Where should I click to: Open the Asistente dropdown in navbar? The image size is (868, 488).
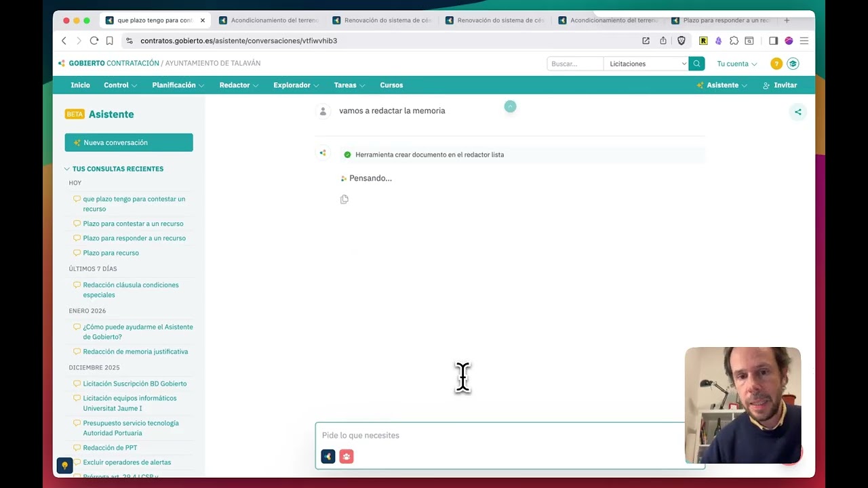(722, 85)
